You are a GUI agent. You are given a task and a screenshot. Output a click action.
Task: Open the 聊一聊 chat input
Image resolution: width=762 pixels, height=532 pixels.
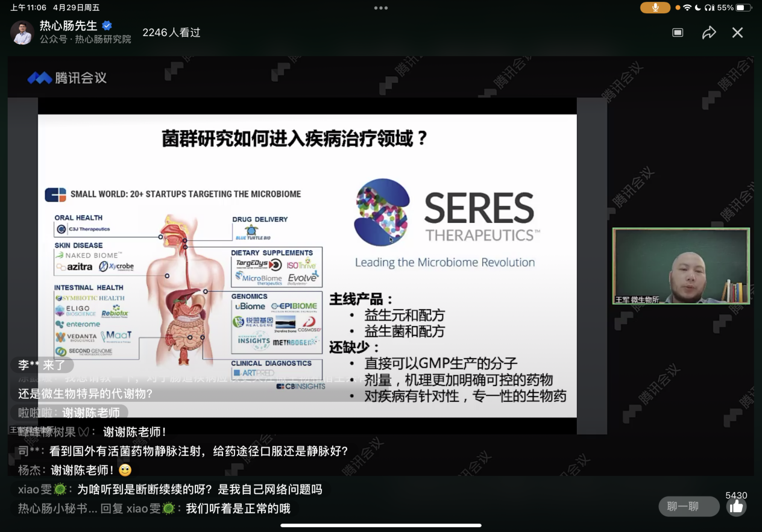[688, 507]
